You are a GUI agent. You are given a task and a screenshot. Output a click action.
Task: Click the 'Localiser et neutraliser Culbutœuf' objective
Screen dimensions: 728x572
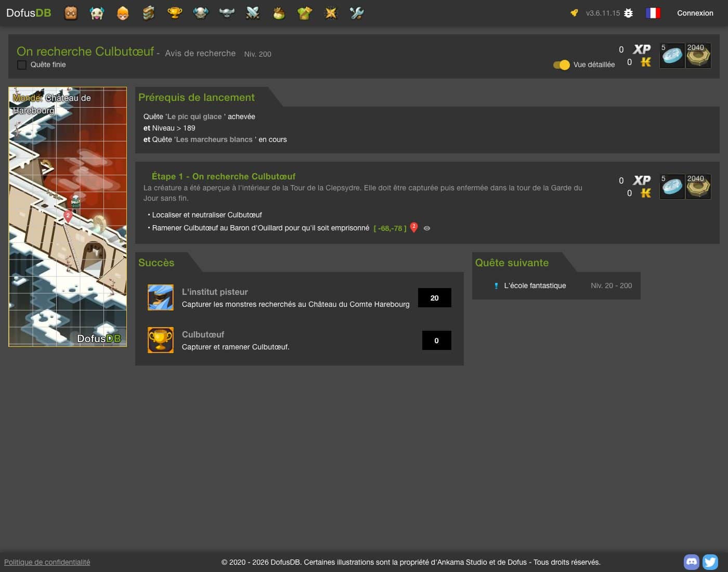click(x=207, y=215)
